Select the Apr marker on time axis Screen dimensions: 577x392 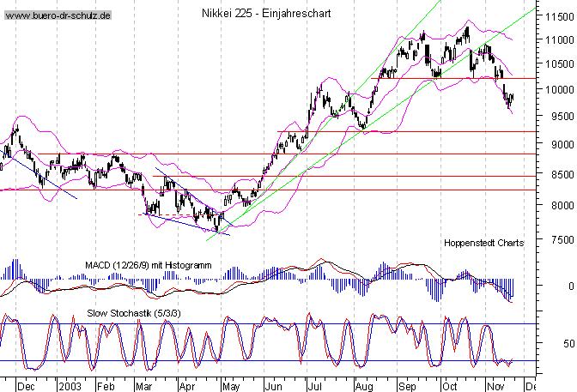pos(186,386)
